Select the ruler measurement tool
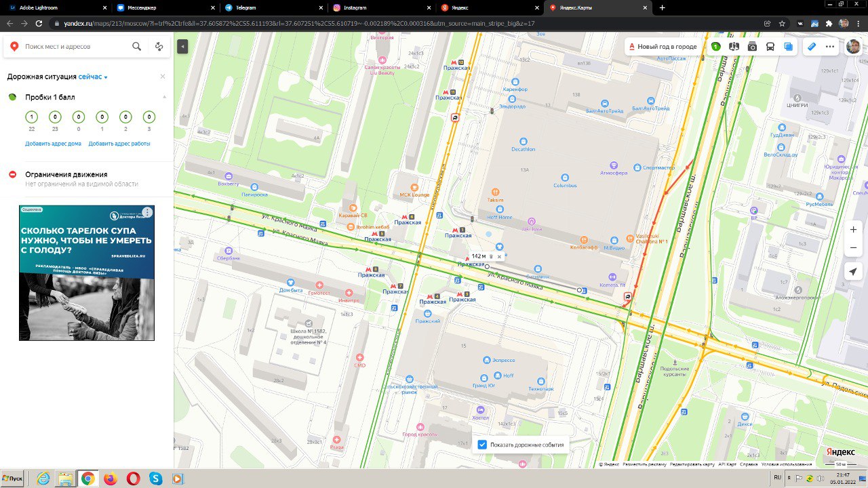Image resolution: width=868 pixels, height=488 pixels. (811, 47)
